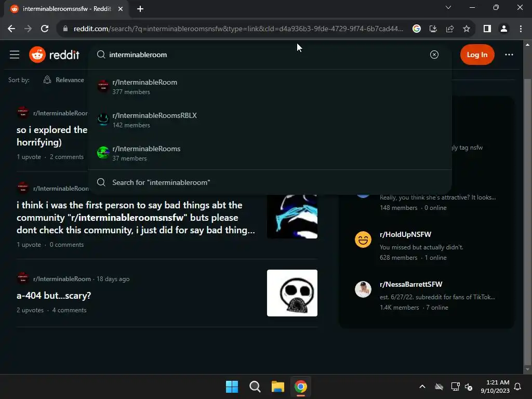Open the r/NessaBarrettSFW community
The image size is (532, 399).
click(411, 284)
